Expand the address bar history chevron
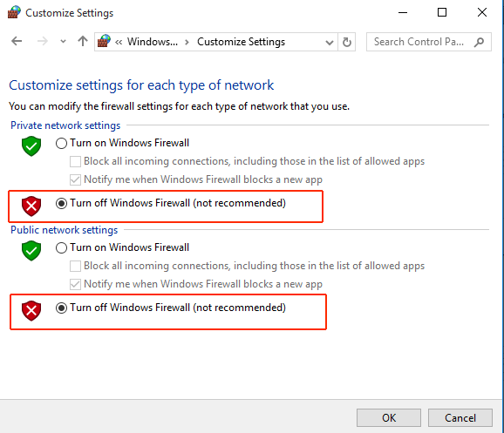The width and height of the screenshot is (504, 433). pos(329,42)
